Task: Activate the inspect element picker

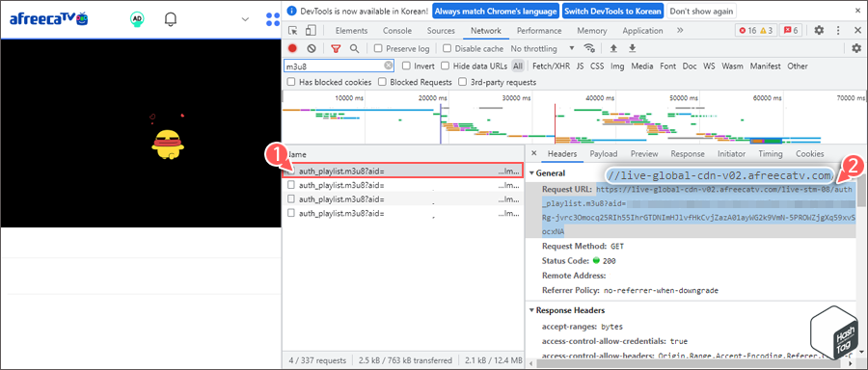Action: pyautogui.click(x=293, y=31)
